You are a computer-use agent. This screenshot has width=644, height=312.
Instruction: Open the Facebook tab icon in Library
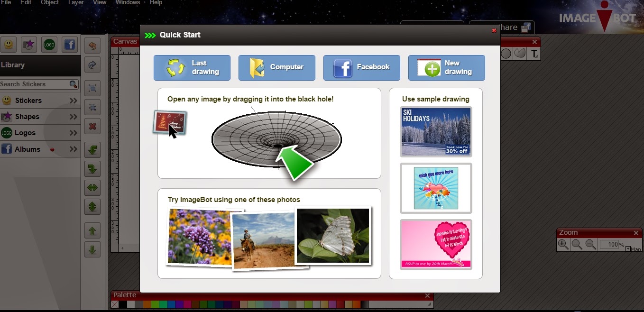(70, 45)
